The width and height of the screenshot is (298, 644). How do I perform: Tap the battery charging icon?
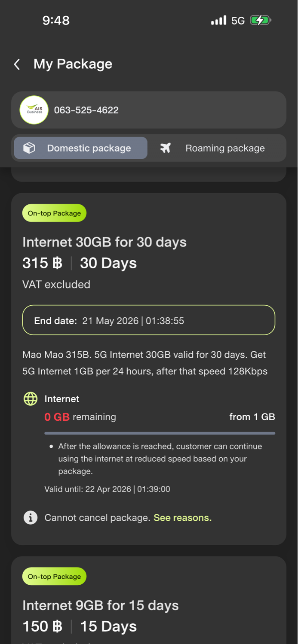coord(260,20)
